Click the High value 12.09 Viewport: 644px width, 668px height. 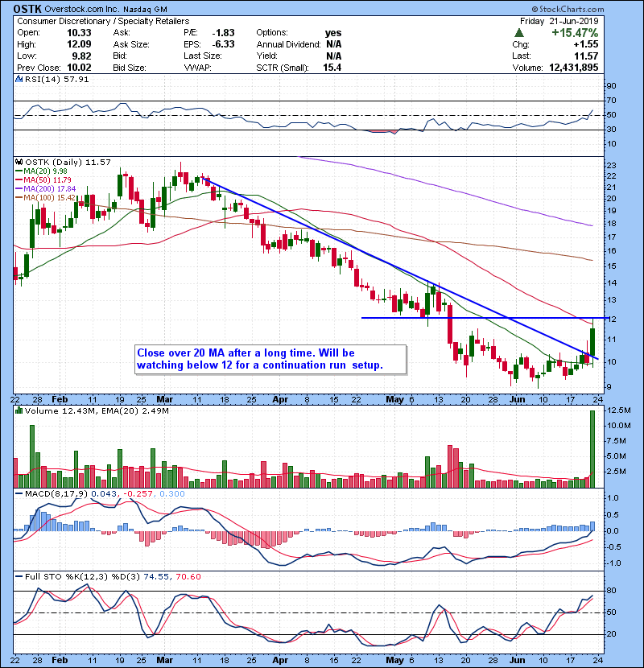pyautogui.click(x=79, y=44)
